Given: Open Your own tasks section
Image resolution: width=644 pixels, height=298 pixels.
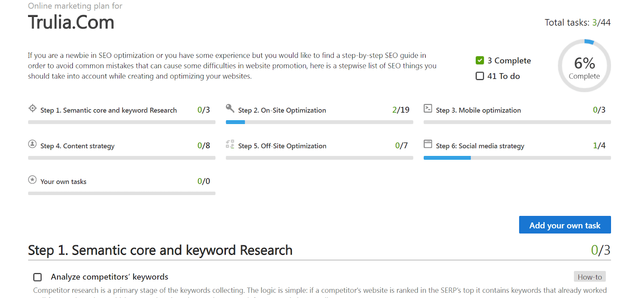Looking at the screenshot, I should pos(63,182).
